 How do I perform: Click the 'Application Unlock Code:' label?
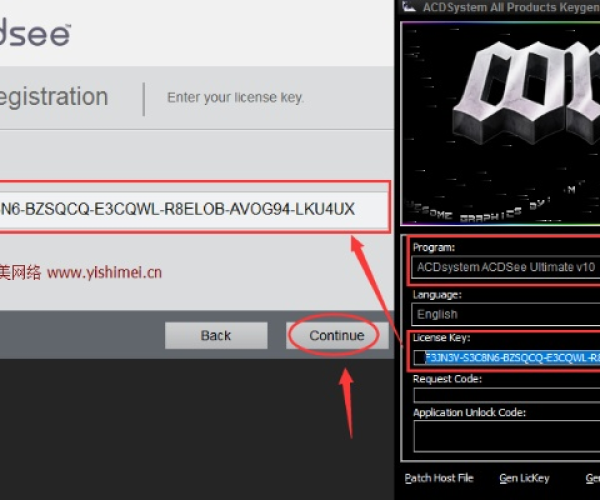(x=469, y=412)
